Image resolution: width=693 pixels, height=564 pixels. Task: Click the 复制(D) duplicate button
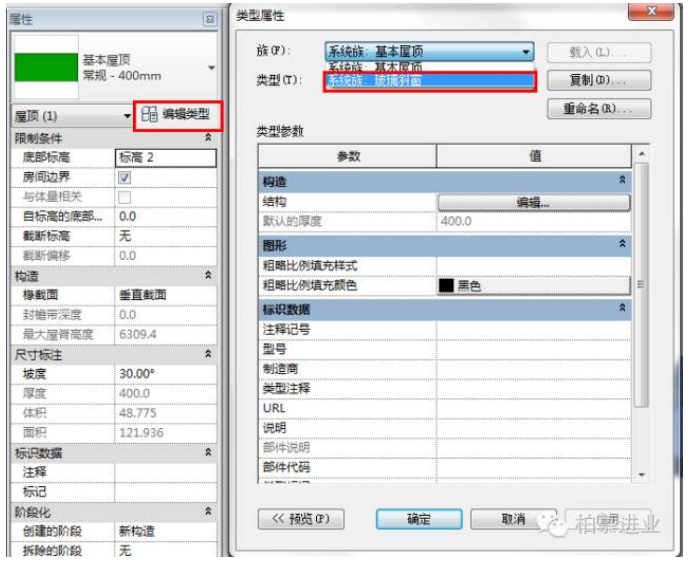[599, 80]
